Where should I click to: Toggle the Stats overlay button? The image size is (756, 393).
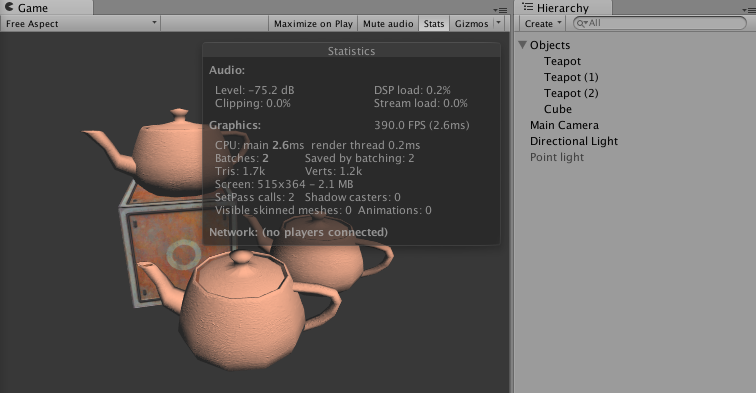[x=434, y=24]
